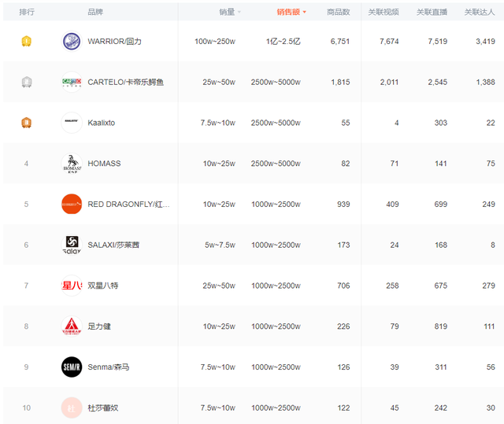Viewport: 504px width, 424px height.
Task: Click WARRIOR sales volume 100w~250w
Action: point(215,42)
